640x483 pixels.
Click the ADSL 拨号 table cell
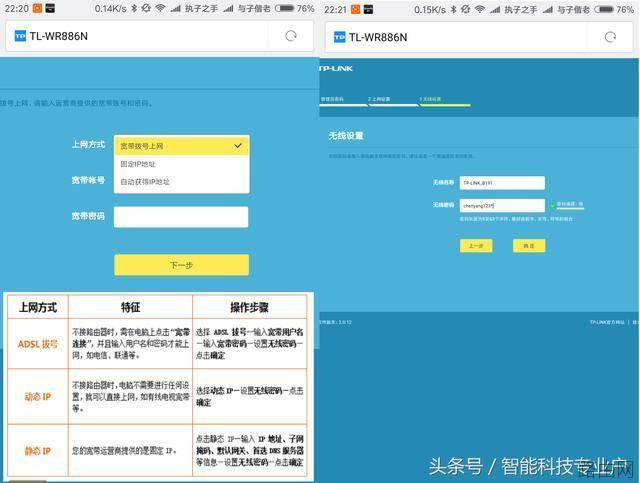click(38, 344)
